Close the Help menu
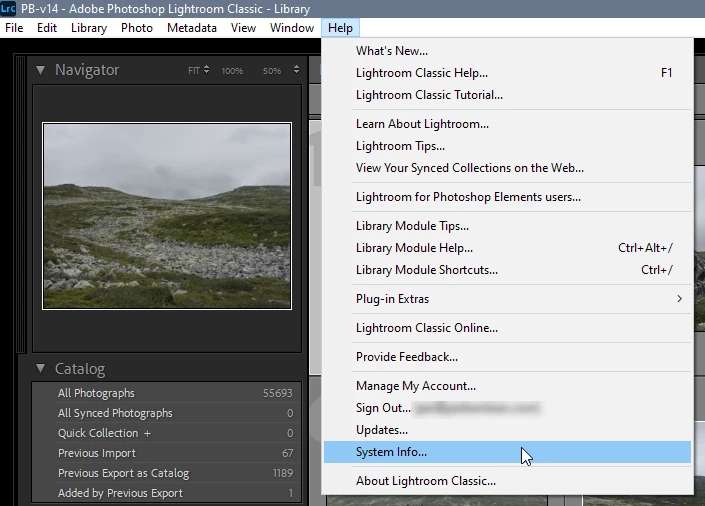The width and height of the screenshot is (705, 506). coord(340,28)
